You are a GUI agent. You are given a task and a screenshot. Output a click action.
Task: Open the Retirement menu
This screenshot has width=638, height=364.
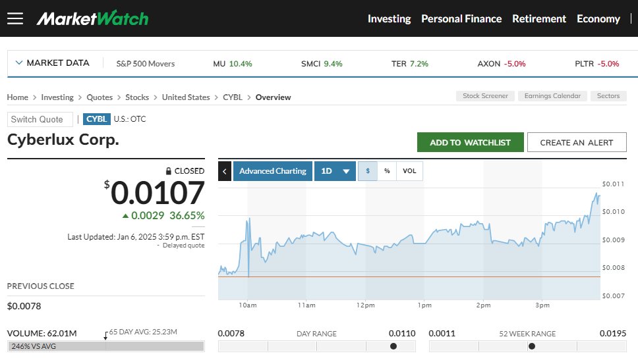[539, 18]
